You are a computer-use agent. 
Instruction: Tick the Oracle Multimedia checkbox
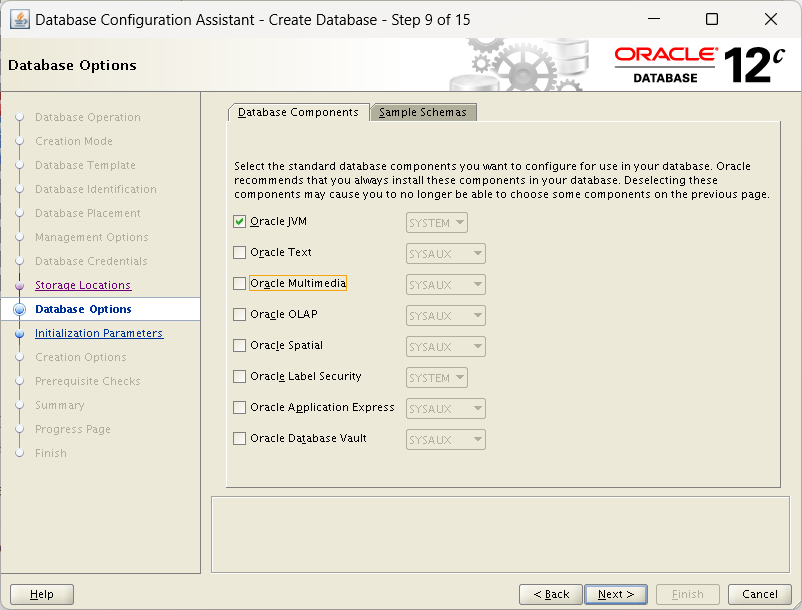[239, 283]
